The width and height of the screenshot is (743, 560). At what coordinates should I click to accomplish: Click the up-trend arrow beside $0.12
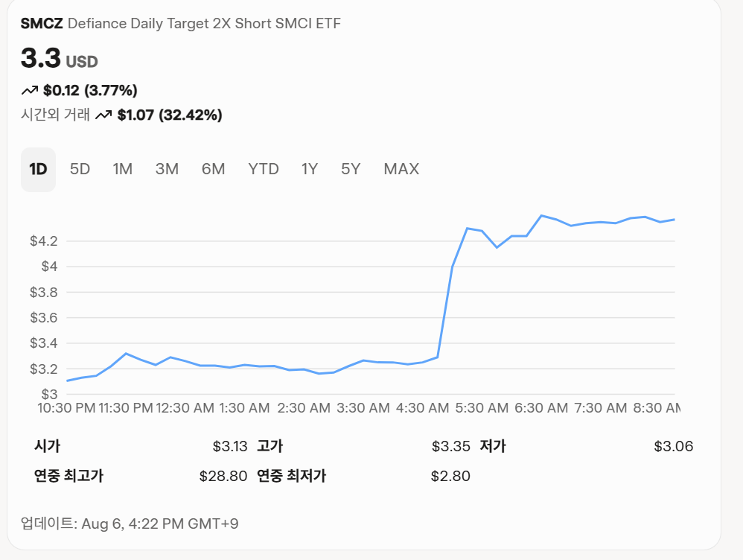29,90
